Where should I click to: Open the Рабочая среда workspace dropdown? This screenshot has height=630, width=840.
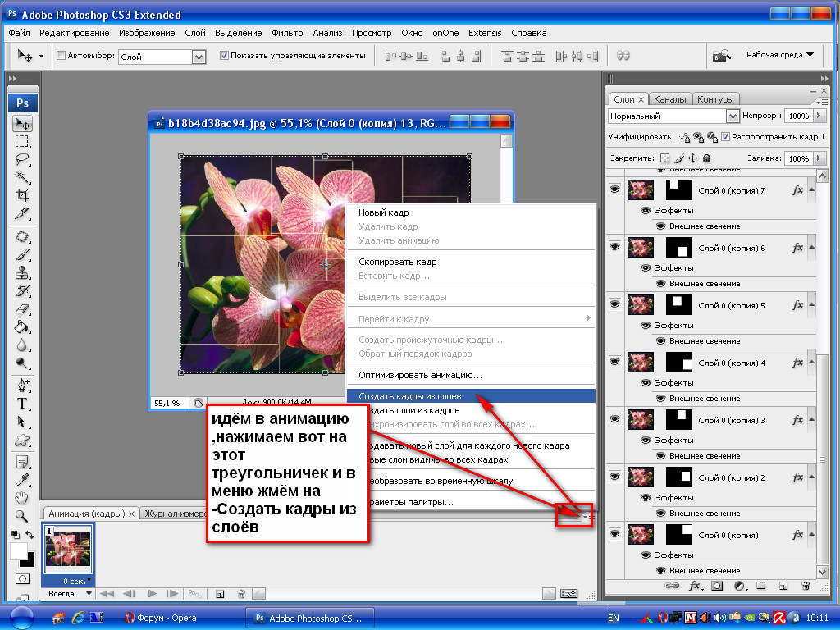pos(780,55)
